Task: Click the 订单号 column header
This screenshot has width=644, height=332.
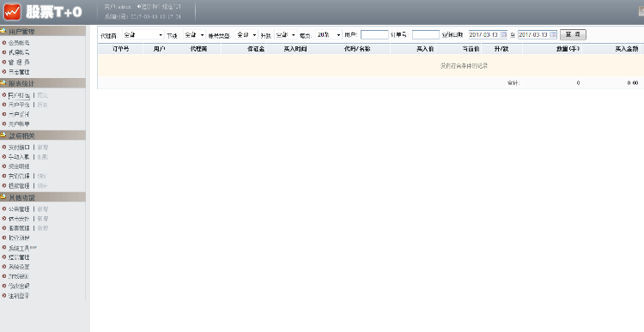Action: click(x=121, y=49)
